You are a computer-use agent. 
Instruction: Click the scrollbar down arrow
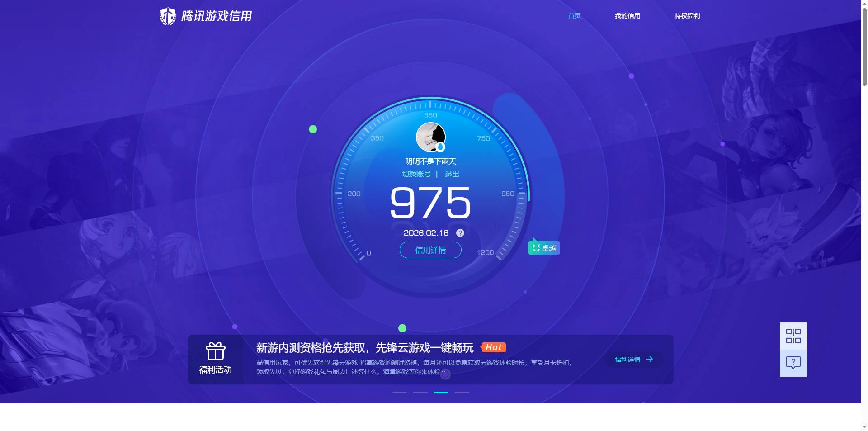click(864, 427)
